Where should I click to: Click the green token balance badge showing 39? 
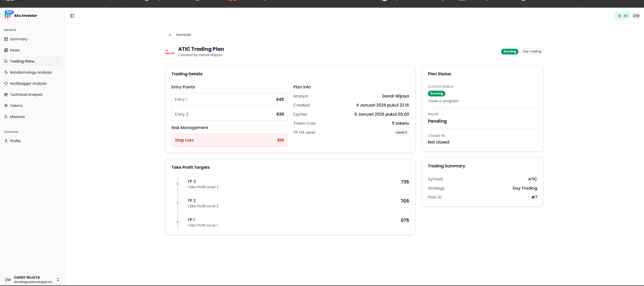pyautogui.click(x=623, y=16)
